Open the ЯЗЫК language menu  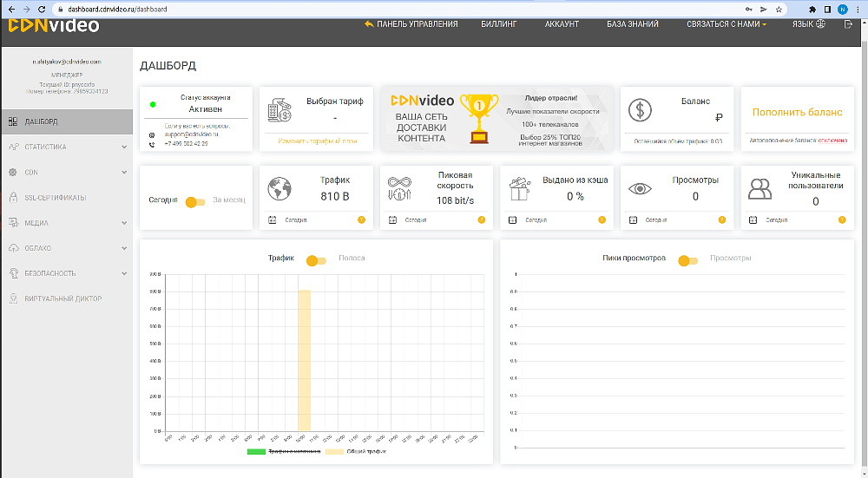click(808, 24)
